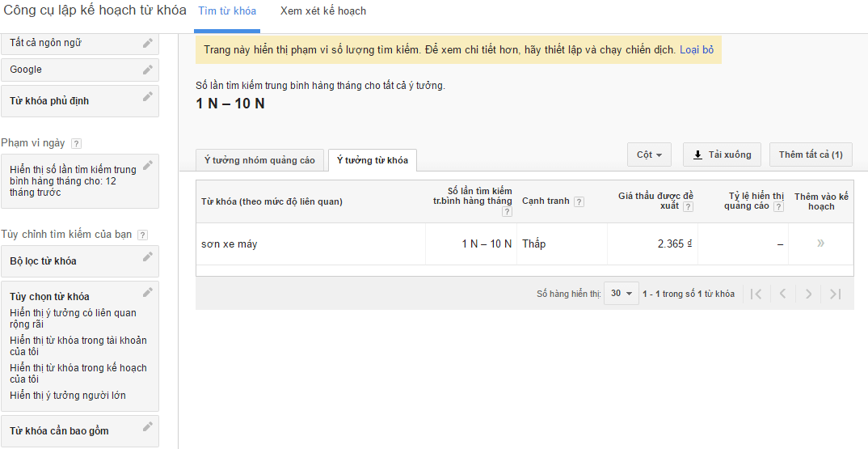Open 'Từ khóa cần bao gồm' panel
Viewport: 868px width, 449px height.
pyautogui.click(x=80, y=430)
